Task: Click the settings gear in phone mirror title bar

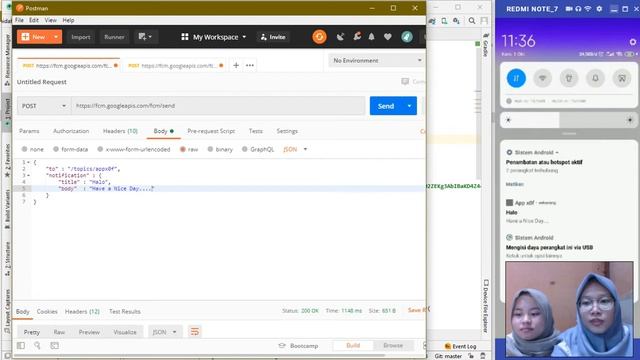Action: (x=599, y=9)
